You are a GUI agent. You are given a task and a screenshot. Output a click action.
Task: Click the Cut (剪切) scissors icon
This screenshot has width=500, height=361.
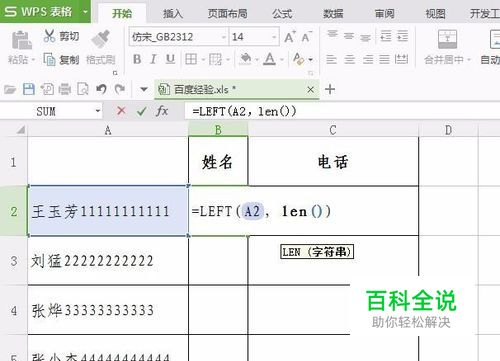tap(49, 36)
